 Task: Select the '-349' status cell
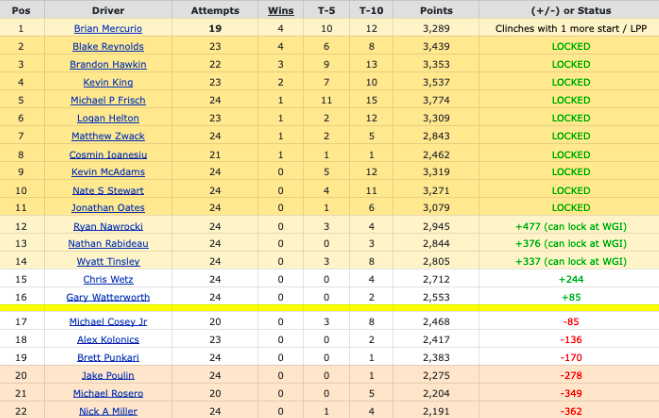coord(571,394)
